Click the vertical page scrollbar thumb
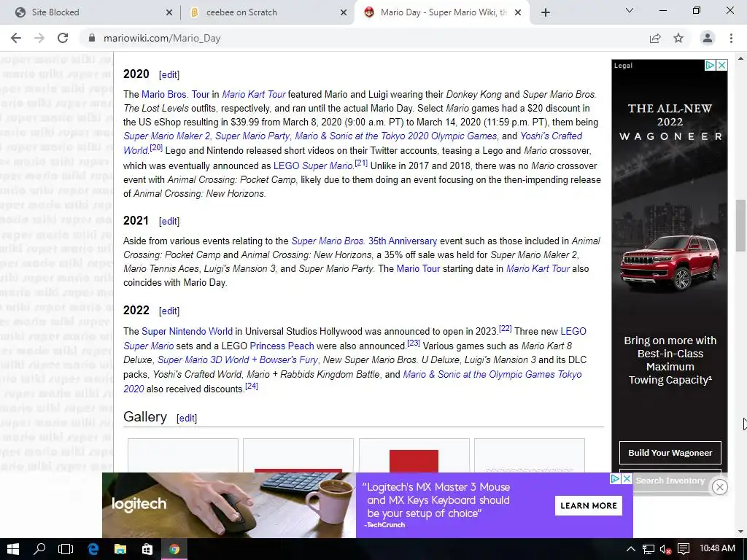 pyautogui.click(x=740, y=226)
